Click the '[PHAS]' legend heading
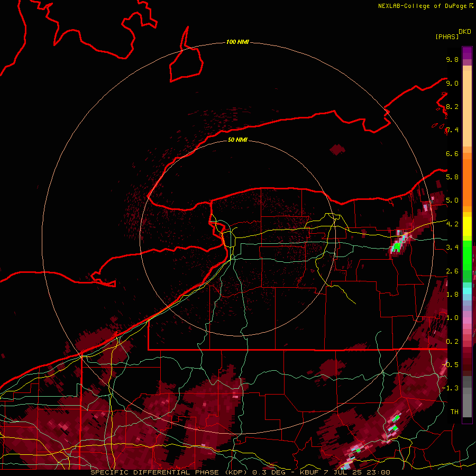 (447, 36)
